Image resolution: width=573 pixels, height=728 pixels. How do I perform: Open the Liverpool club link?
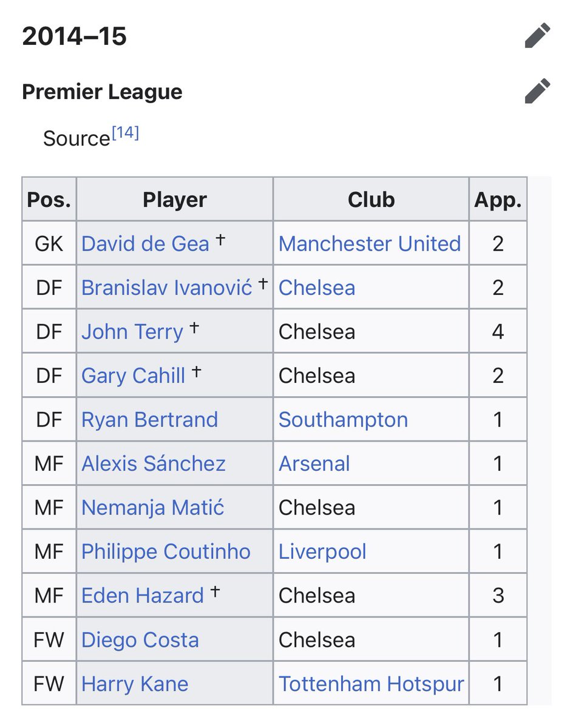click(x=322, y=552)
